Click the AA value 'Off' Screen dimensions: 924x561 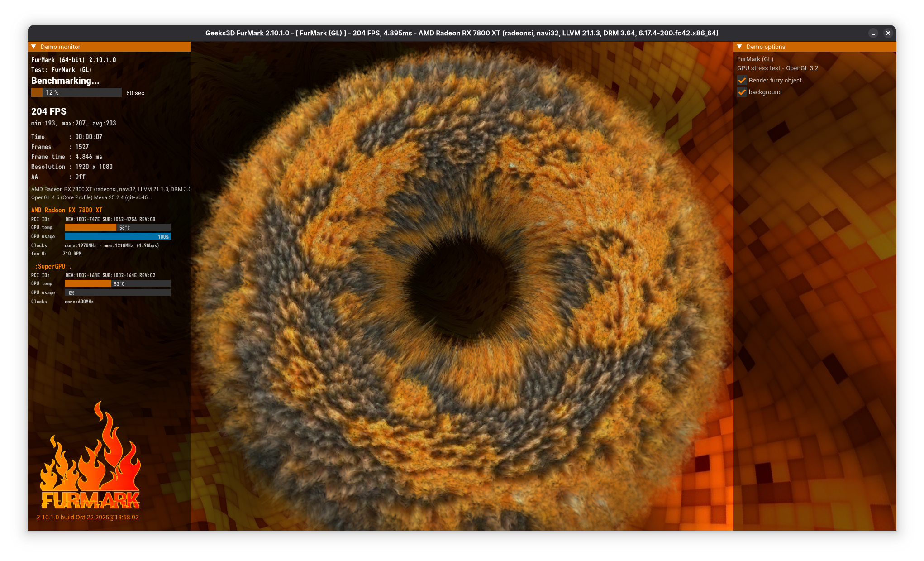tap(80, 177)
